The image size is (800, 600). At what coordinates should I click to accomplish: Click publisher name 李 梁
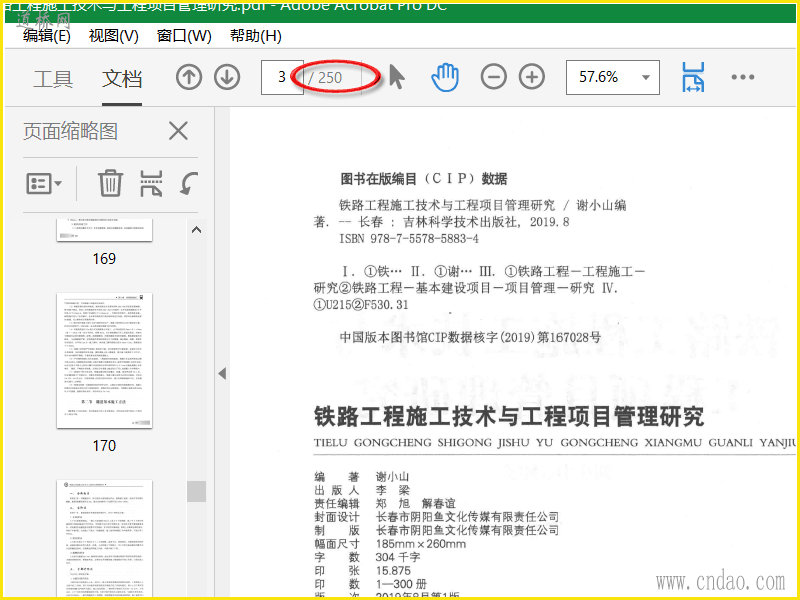[x=393, y=490]
